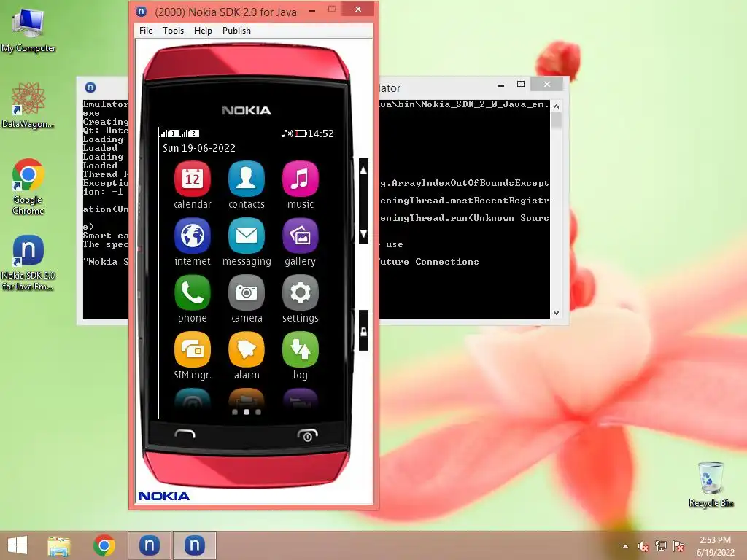The width and height of the screenshot is (747, 560).
Task: Switch to active Nokia emulator taskbar button
Action: coord(194,545)
